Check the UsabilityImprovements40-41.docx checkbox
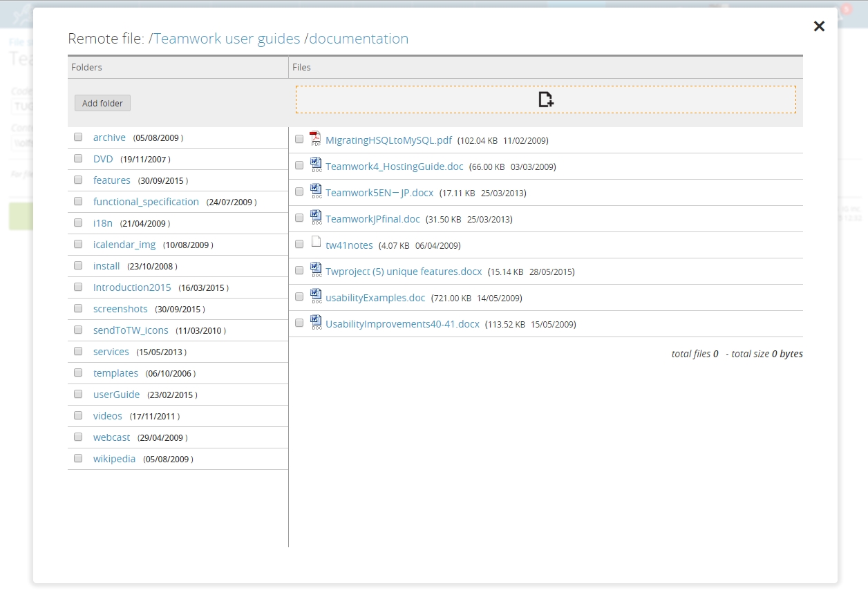Image resolution: width=868 pixels, height=606 pixels. click(299, 323)
